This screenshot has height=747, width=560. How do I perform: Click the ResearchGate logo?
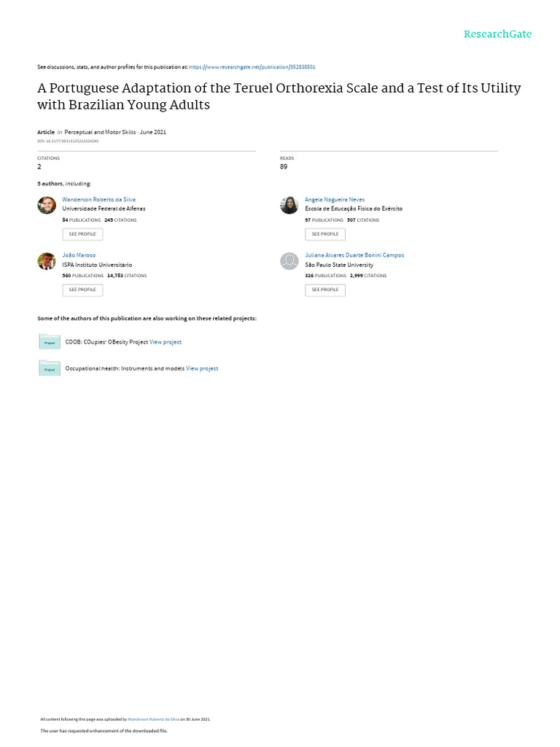click(x=497, y=34)
